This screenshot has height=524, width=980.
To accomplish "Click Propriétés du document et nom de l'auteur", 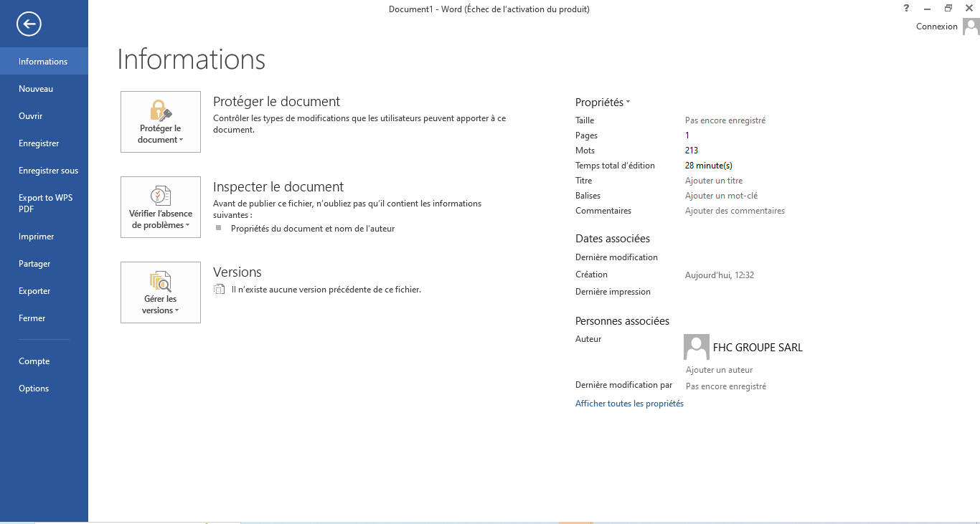I will pos(313,229).
